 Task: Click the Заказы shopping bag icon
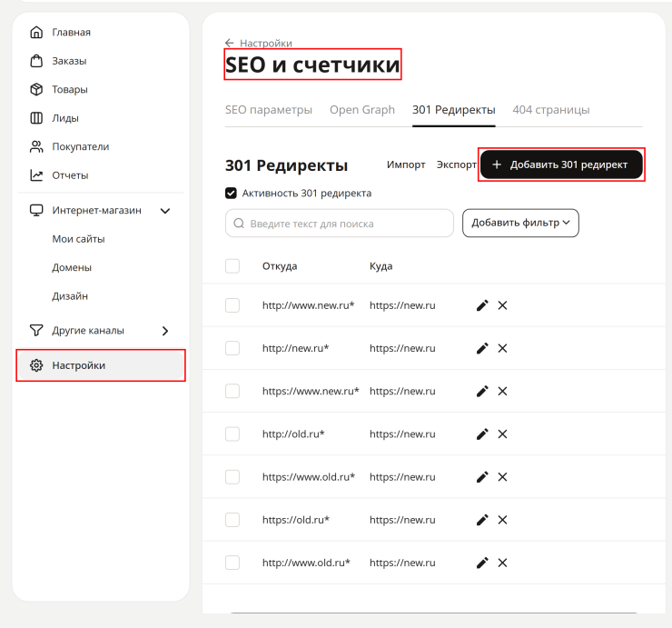[36, 61]
